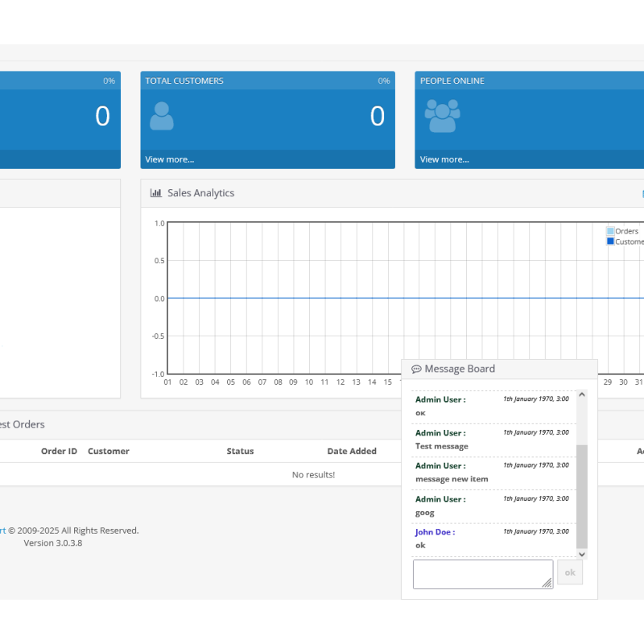644x644 pixels.
Task: Click the People Online group icon
Action: [442, 117]
